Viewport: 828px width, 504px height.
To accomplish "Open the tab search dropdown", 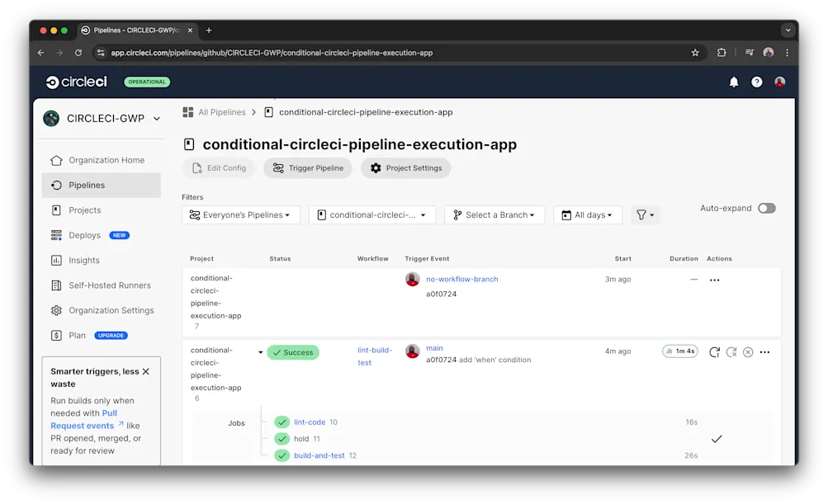I will (788, 31).
